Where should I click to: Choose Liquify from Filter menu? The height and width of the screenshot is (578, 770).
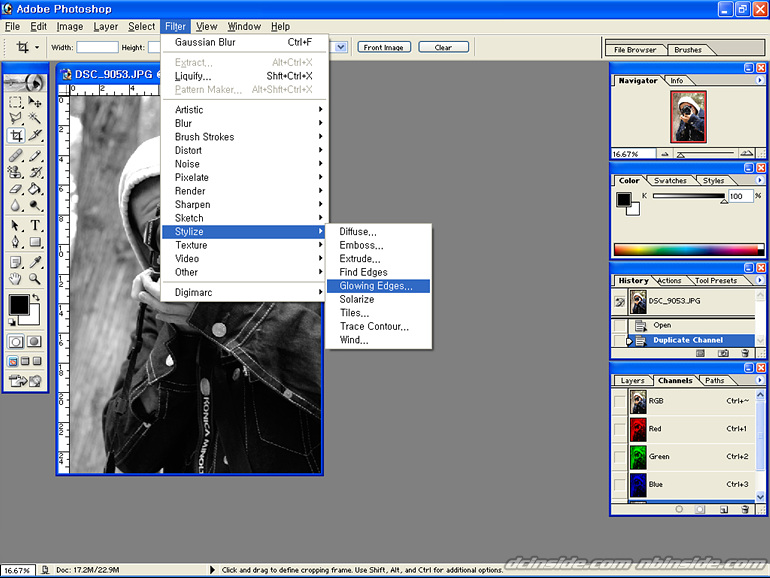pyautogui.click(x=244, y=76)
